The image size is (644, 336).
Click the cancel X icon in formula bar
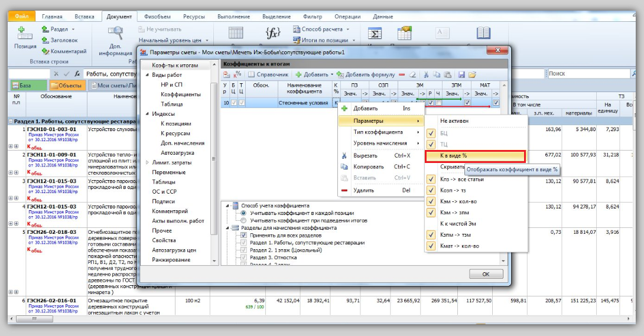click(x=56, y=74)
